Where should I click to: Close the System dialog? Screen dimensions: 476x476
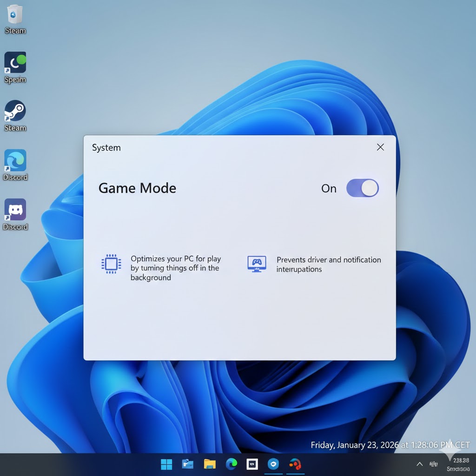pyautogui.click(x=380, y=147)
